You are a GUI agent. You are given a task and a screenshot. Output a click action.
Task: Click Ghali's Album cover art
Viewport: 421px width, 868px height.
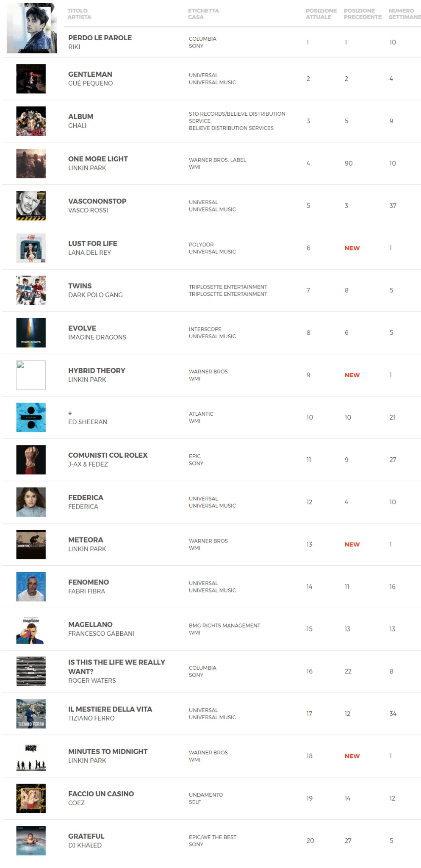point(31,121)
